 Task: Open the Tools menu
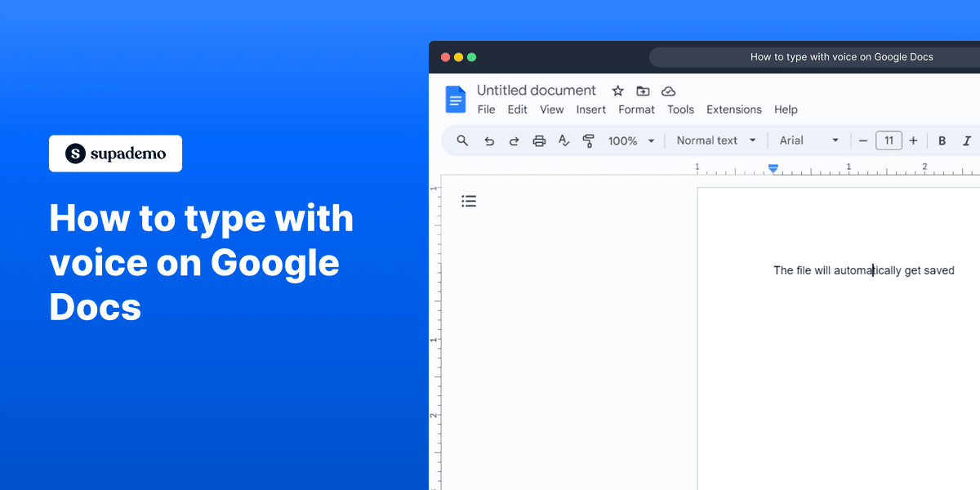coord(680,109)
